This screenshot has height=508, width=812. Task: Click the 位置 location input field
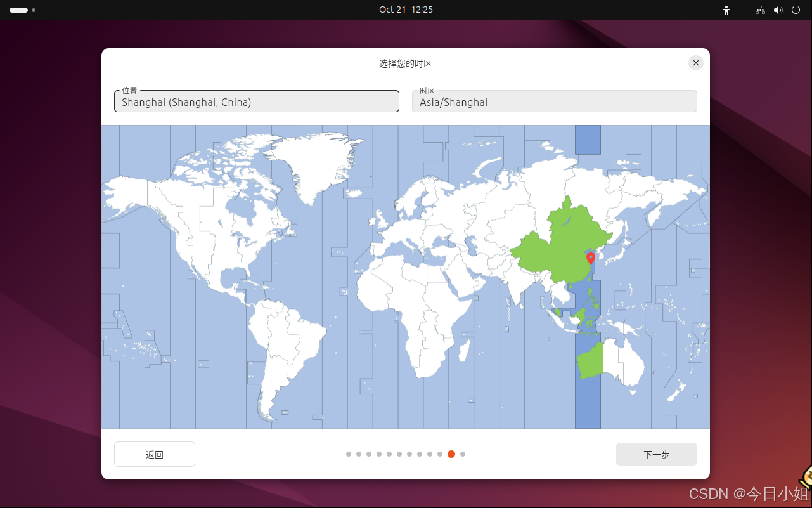coord(256,101)
